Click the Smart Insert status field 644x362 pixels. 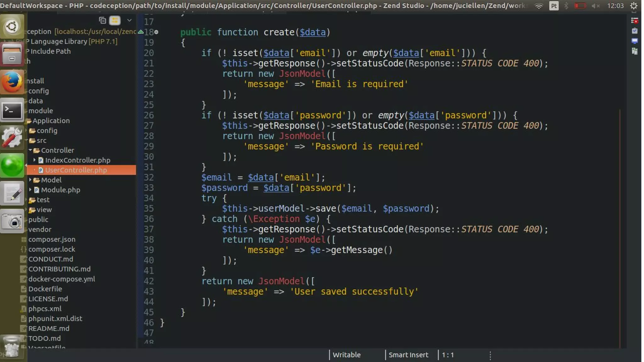[x=408, y=355]
